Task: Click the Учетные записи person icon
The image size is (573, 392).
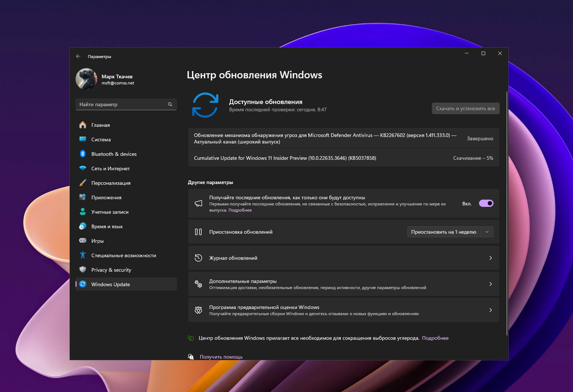Action: (x=83, y=212)
